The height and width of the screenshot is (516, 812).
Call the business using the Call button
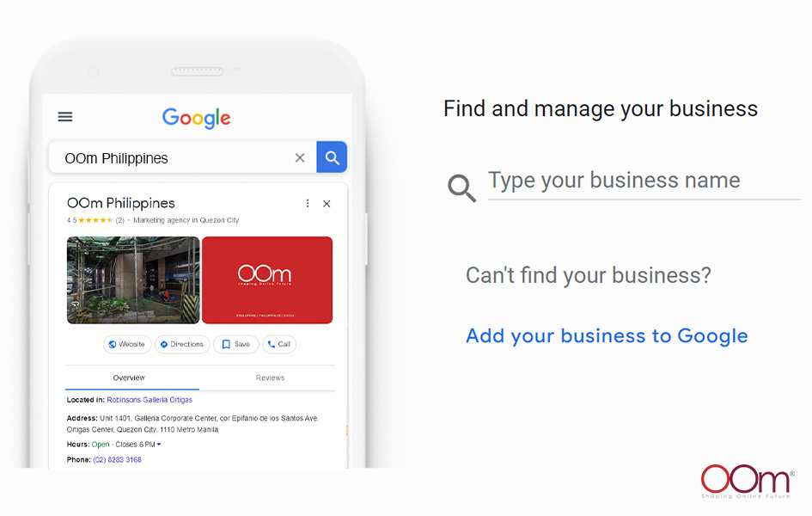point(279,345)
